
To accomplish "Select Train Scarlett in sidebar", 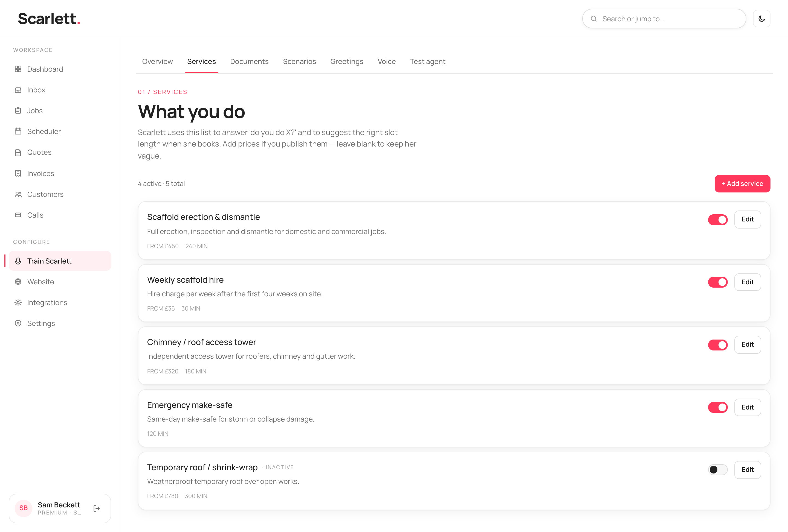I will point(60,261).
